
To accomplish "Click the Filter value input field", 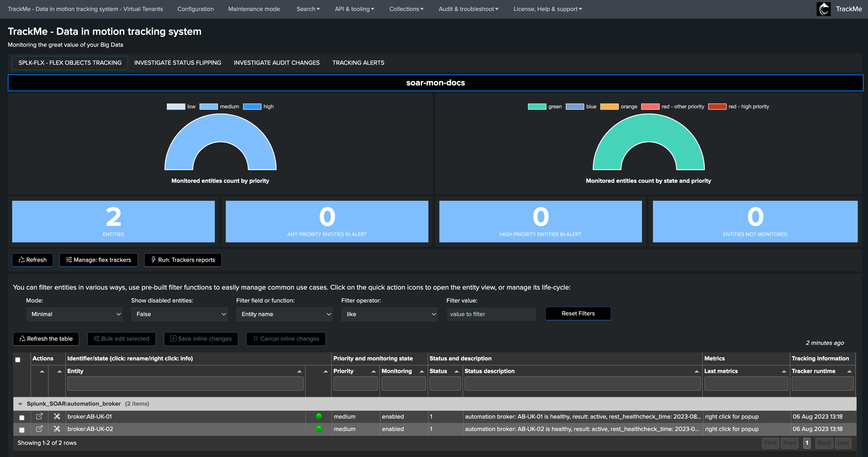I will [x=492, y=314].
